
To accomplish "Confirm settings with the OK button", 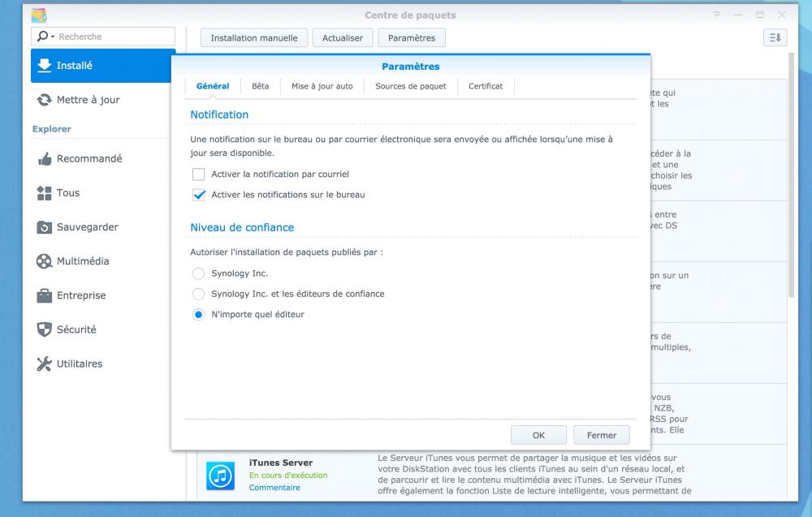I will point(538,435).
